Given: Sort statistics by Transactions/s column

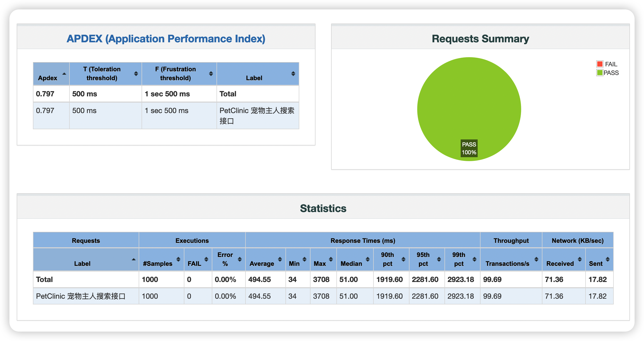Looking at the screenshot, I should click(536, 259).
